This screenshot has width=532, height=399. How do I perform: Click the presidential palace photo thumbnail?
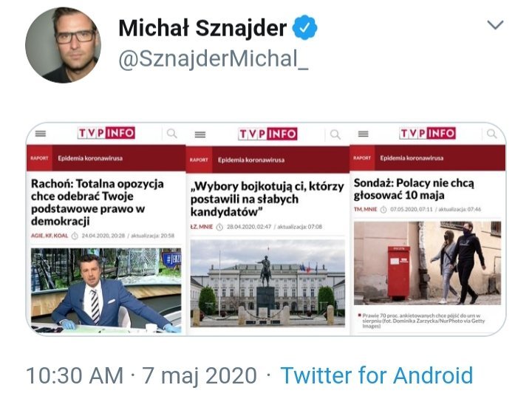[267, 283]
